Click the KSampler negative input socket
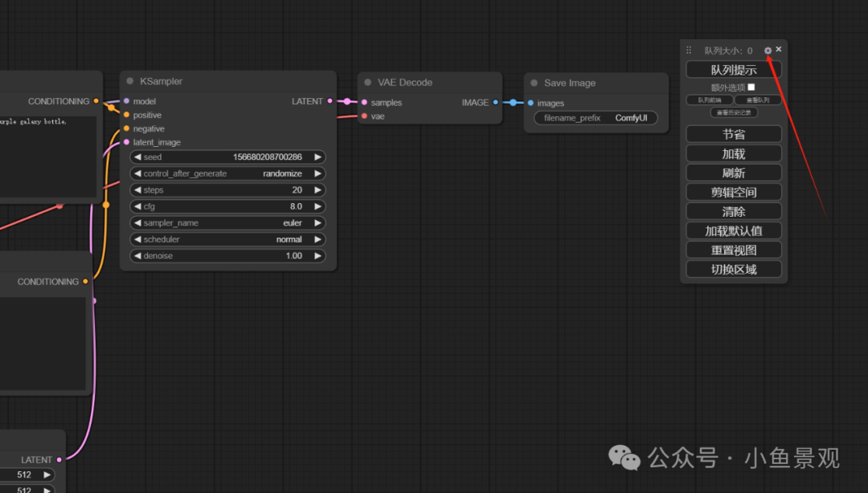Image resolution: width=868 pixels, height=493 pixels. pyautogui.click(x=127, y=128)
